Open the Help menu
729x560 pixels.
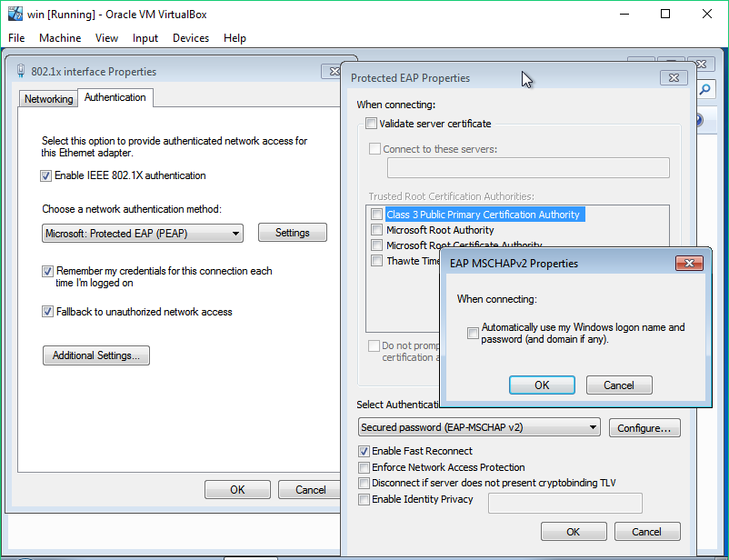pos(235,38)
